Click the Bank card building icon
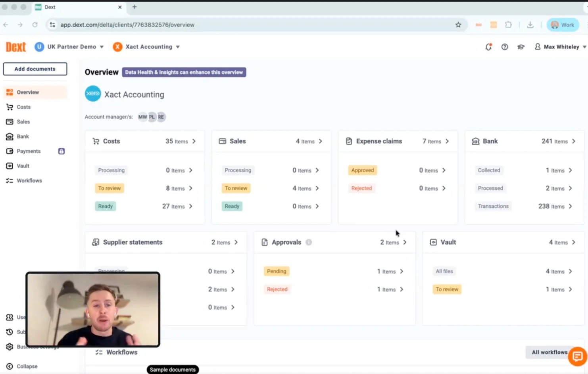The width and height of the screenshot is (588, 374). 475,141
